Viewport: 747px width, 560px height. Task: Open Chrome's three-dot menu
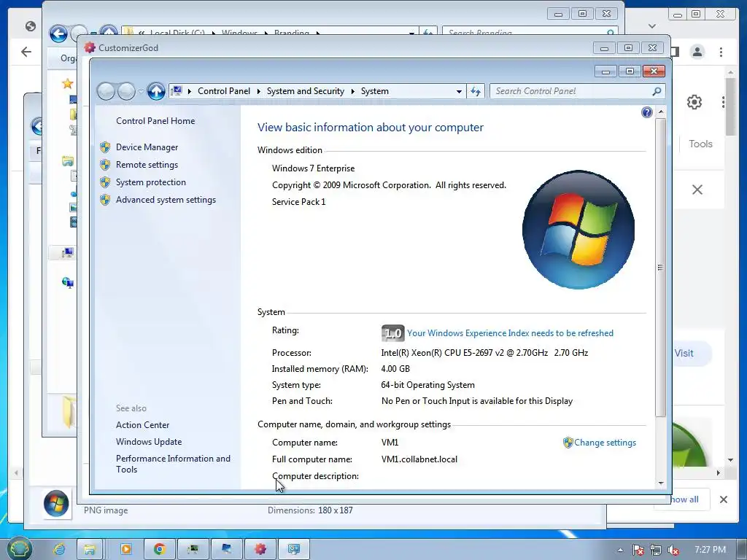721,52
